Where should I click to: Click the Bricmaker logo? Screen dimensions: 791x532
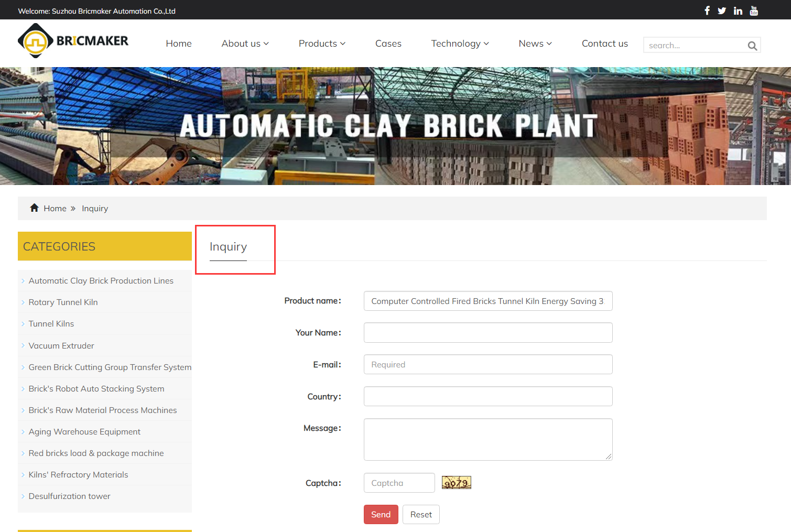tap(73, 41)
